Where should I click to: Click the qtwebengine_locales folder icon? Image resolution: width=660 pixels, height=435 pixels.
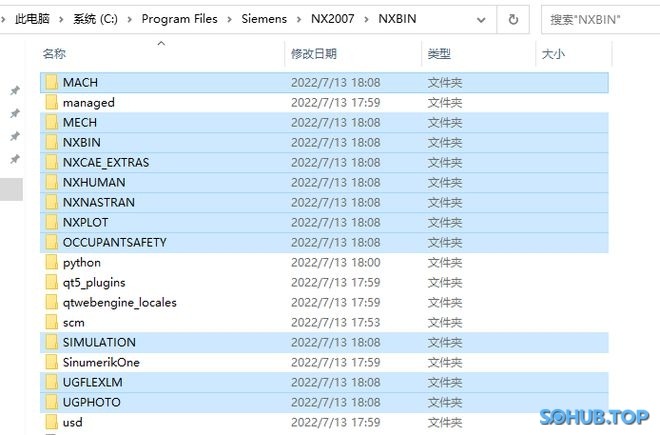point(51,302)
